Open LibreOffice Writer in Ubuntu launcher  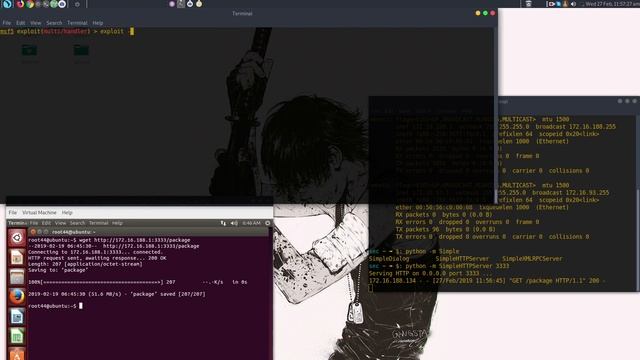[x=17, y=317]
